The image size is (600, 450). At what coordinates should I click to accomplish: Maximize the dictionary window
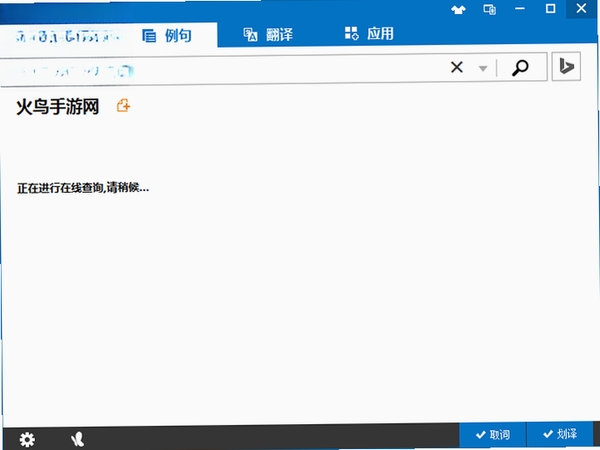tap(550, 8)
